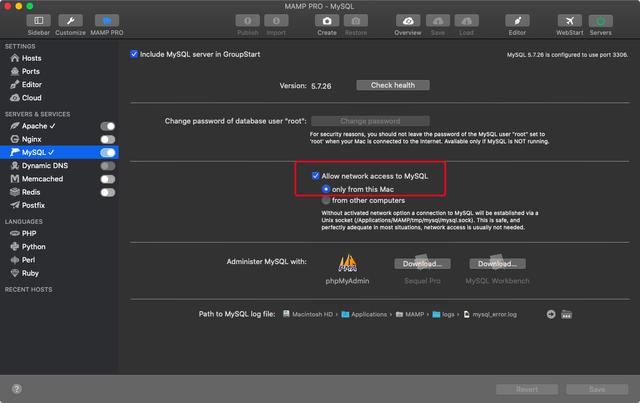This screenshot has width=640, height=403.
Task: Toggle the MySQL server switch
Action: click(108, 153)
